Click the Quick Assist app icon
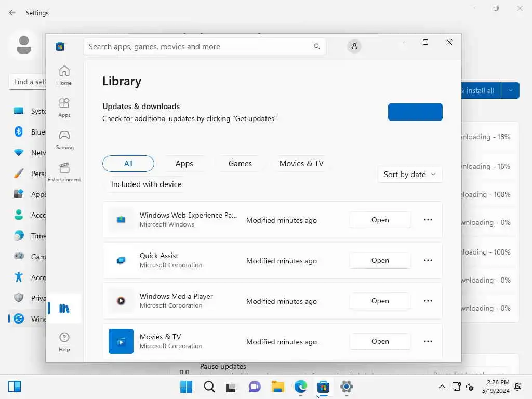Screen dimensions: 532x399 coord(121,260)
